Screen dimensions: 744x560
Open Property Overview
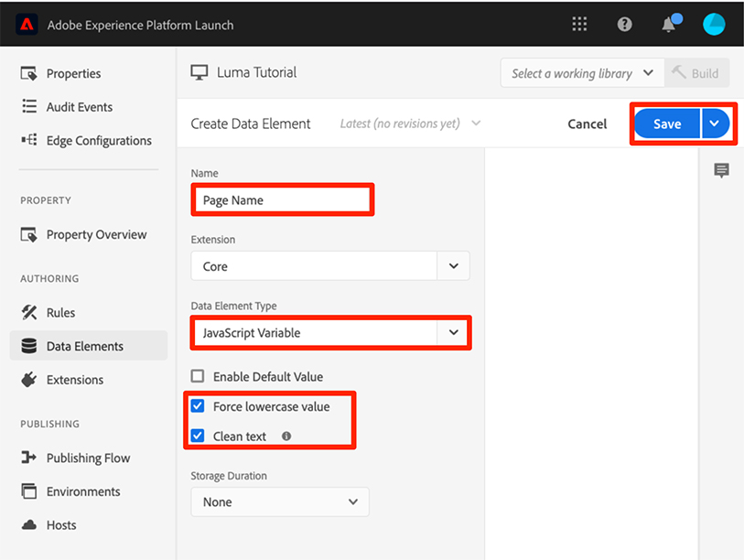[x=96, y=234]
